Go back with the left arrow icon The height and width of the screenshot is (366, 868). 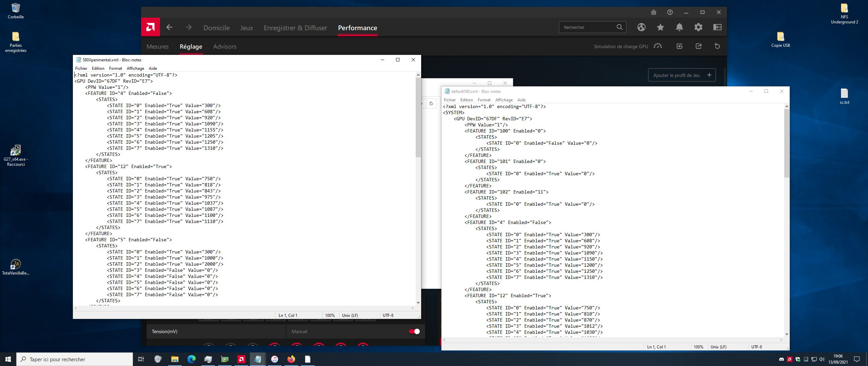pyautogui.click(x=170, y=27)
